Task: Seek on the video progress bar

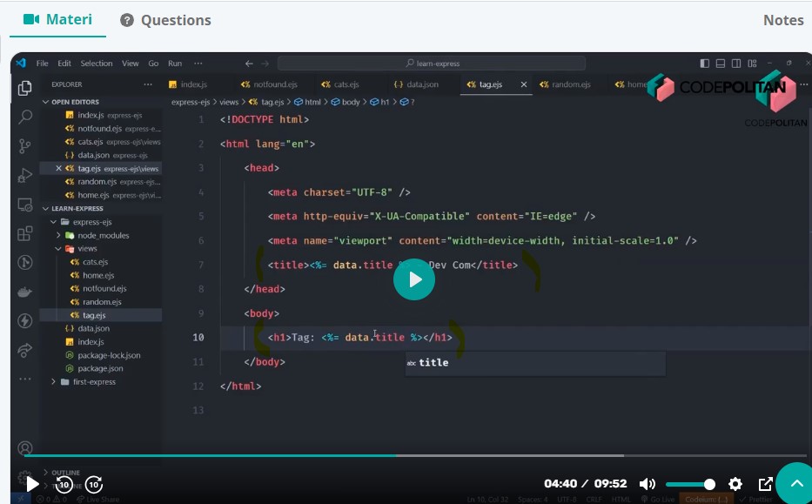Action: (414, 456)
